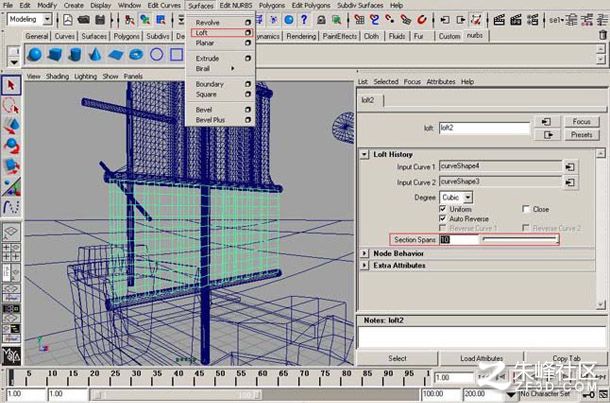Create a NURBS plane from the shelf
The width and height of the screenshot is (610, 403).
point(116,54)
